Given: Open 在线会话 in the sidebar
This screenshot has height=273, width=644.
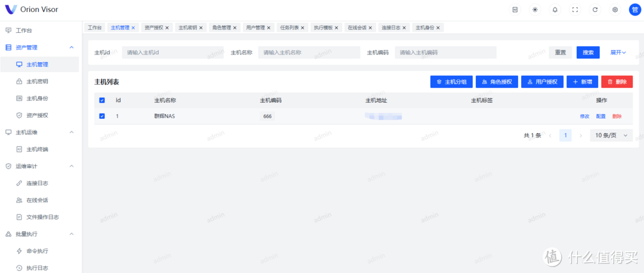Looking at the screenshot, I should [39, 200].
